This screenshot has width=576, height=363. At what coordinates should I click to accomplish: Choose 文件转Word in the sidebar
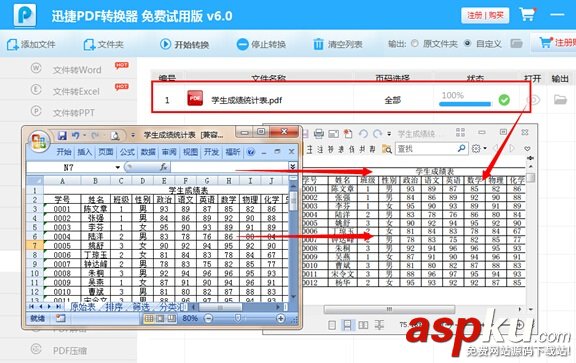77,70
